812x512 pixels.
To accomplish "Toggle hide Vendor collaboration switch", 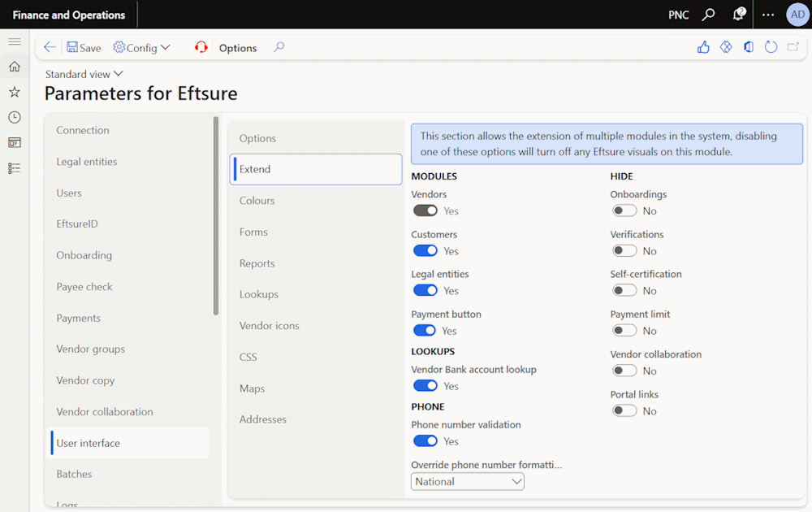I will click(624, 371).
